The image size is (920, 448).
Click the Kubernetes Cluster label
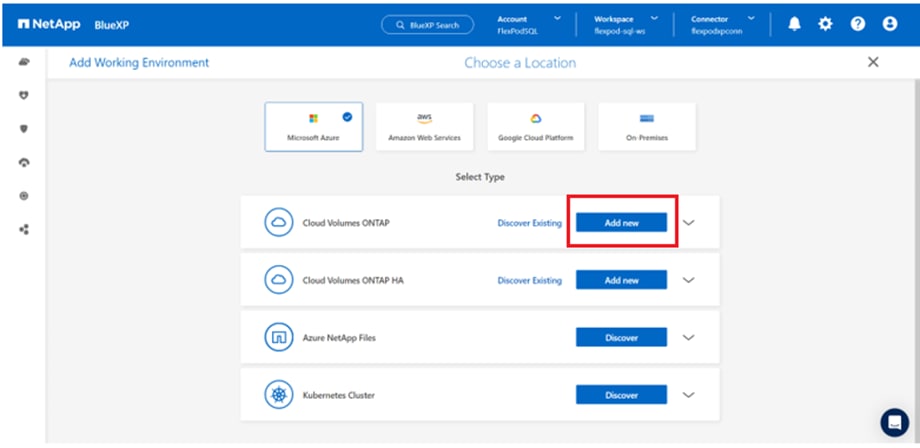point(339,395)
